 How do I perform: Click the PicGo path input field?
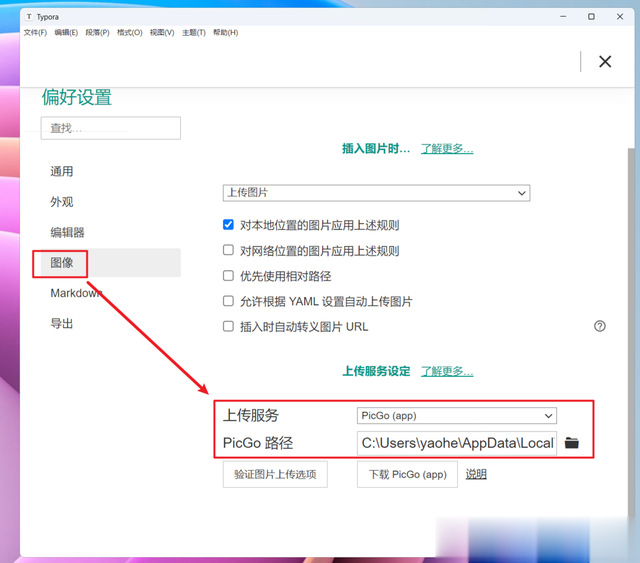pyautogui.click(x=457, y=443)
